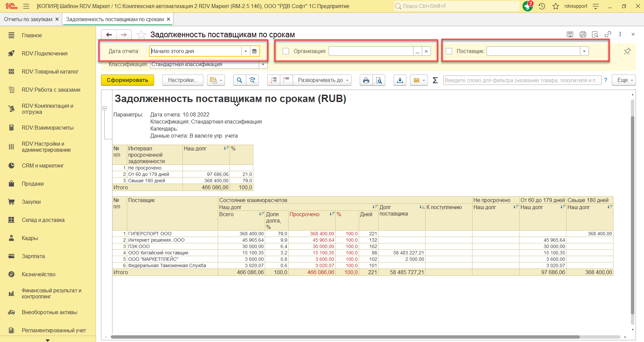
Task: Click the find magnifier icon in toolbar
Action: [239, 80]
